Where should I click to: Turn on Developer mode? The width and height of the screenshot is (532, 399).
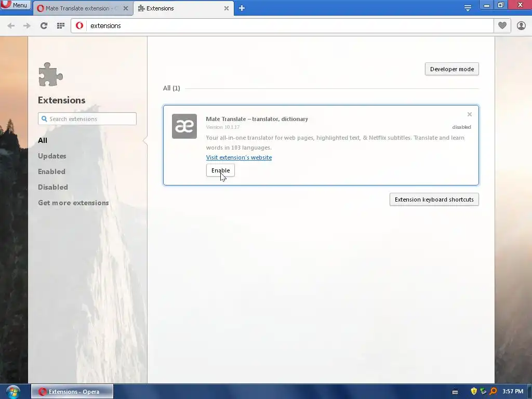[451, 69]
